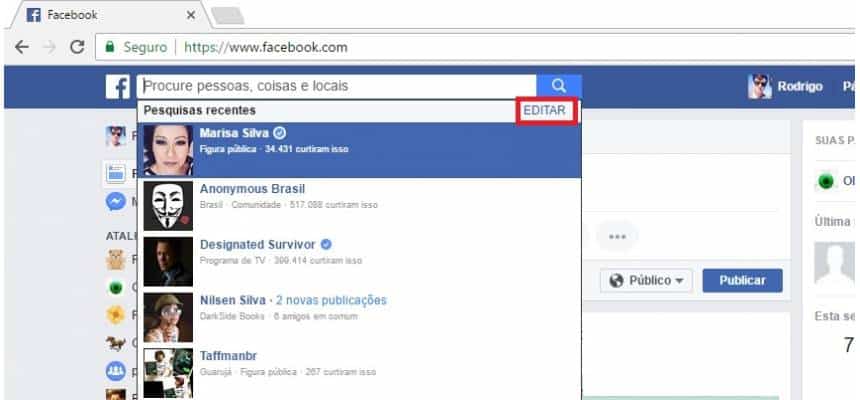Click the magnifier search button
860x400 pixels.
coord(559,86)
